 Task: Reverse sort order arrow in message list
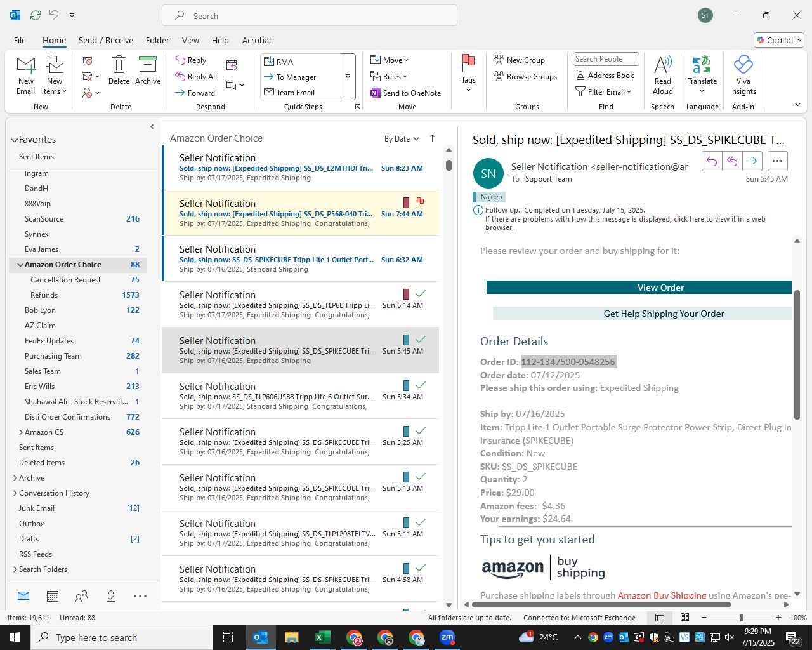pyautogui.click(x=433, y=138)
